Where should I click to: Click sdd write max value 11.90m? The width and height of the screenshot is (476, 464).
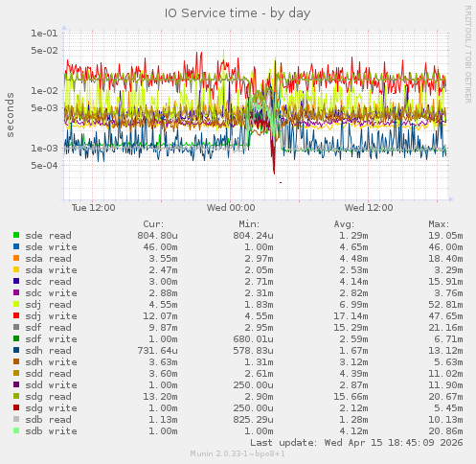445,385
